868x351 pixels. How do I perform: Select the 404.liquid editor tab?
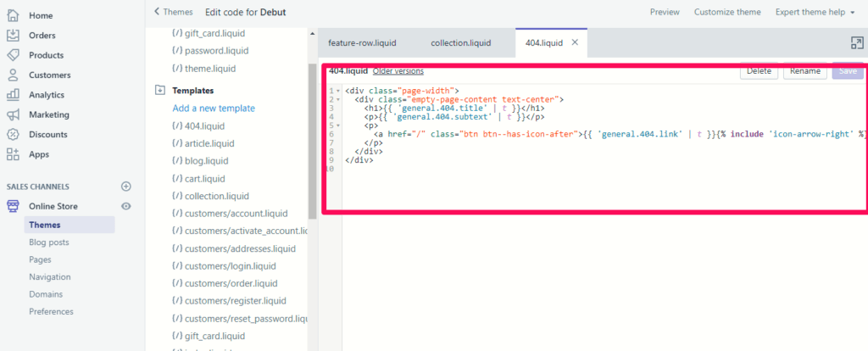pyautogui.click(x=543, y=43)
